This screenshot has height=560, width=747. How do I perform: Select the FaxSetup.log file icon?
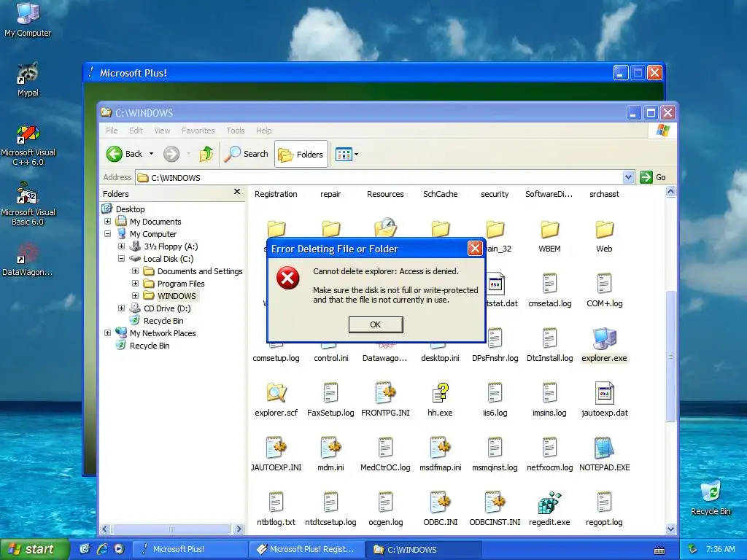330,393
